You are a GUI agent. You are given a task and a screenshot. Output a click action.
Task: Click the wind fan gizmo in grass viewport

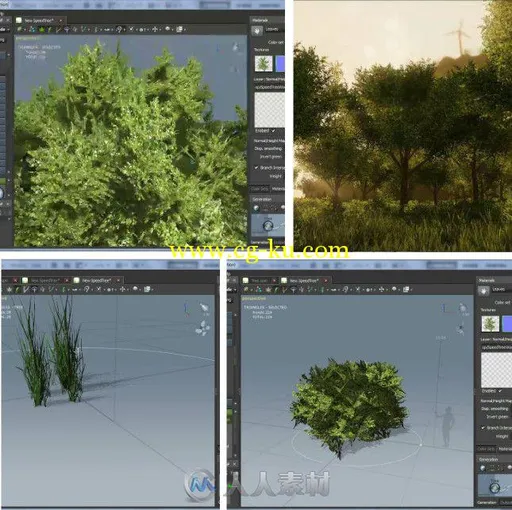(x=203, y=328)
